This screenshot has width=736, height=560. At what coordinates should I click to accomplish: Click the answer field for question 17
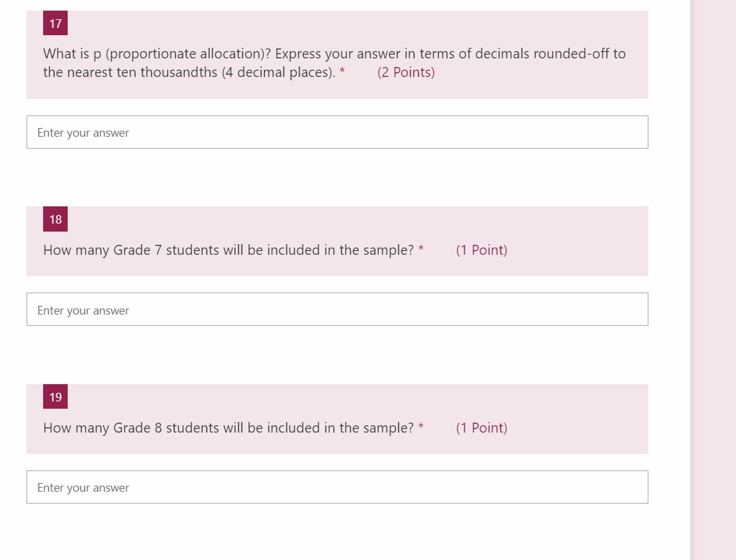coord(337,131)
